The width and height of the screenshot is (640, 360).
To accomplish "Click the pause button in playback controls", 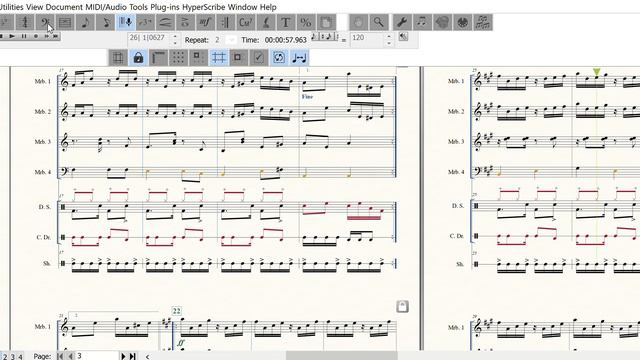I will point(24,36).
